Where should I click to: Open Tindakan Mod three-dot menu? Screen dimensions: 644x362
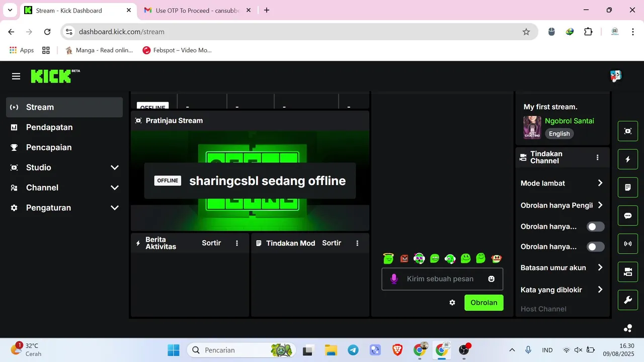[x=357, y=243]
